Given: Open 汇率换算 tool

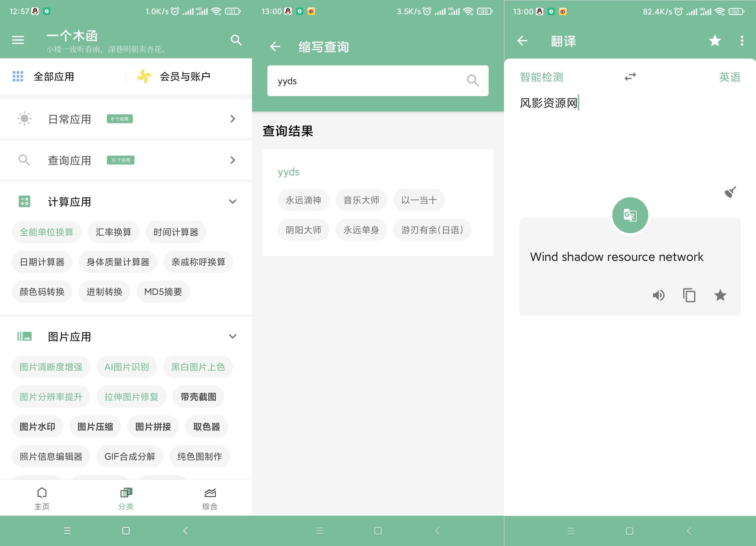Looking at the screenshot, I should tap(113, 232).
